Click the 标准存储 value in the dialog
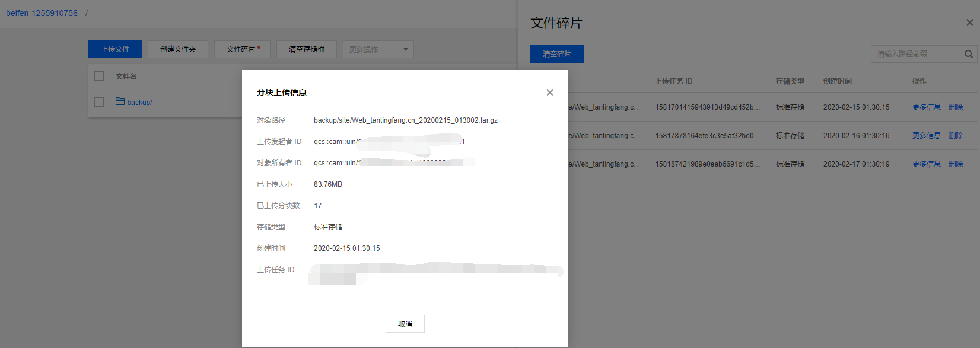The image size is (980, 348). click(x=328, y=227)
